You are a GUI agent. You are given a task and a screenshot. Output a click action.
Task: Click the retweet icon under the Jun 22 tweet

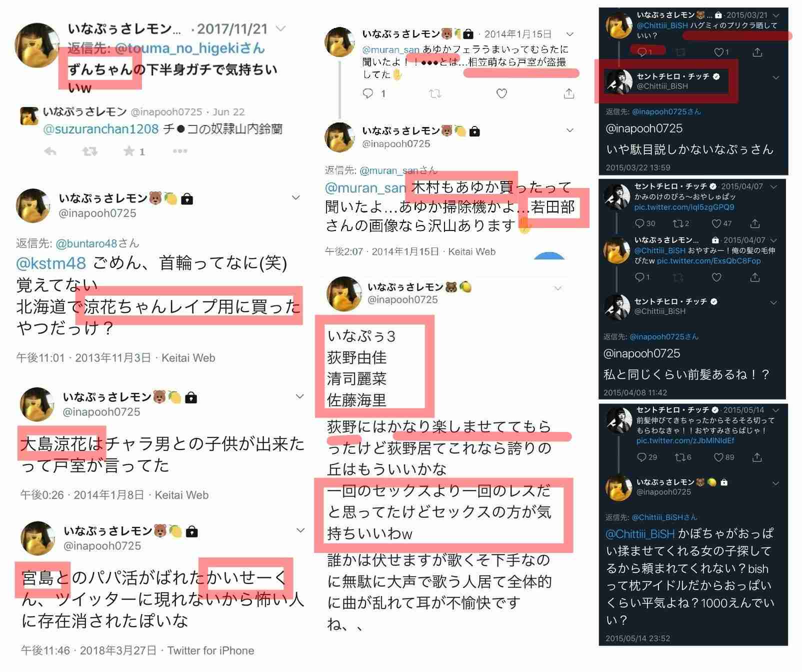point(89,151)
